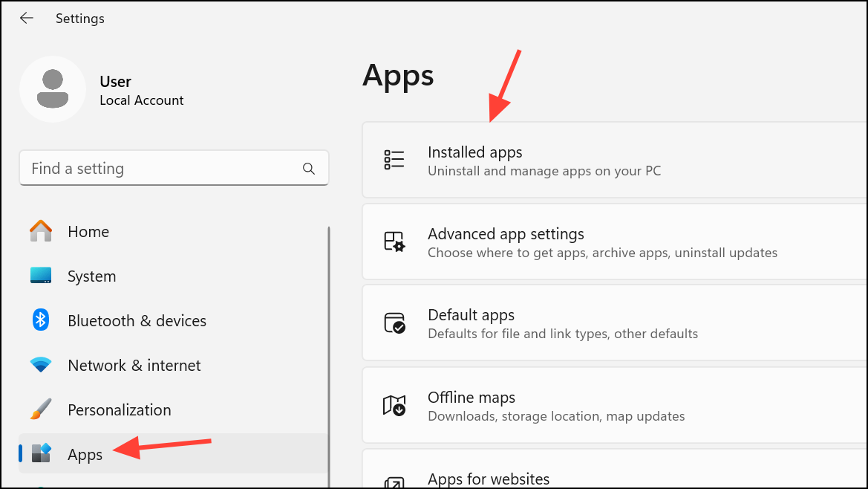Focus the Find a setting search box
The width and height of the screenshot is (868, 489).
point(174,168)
